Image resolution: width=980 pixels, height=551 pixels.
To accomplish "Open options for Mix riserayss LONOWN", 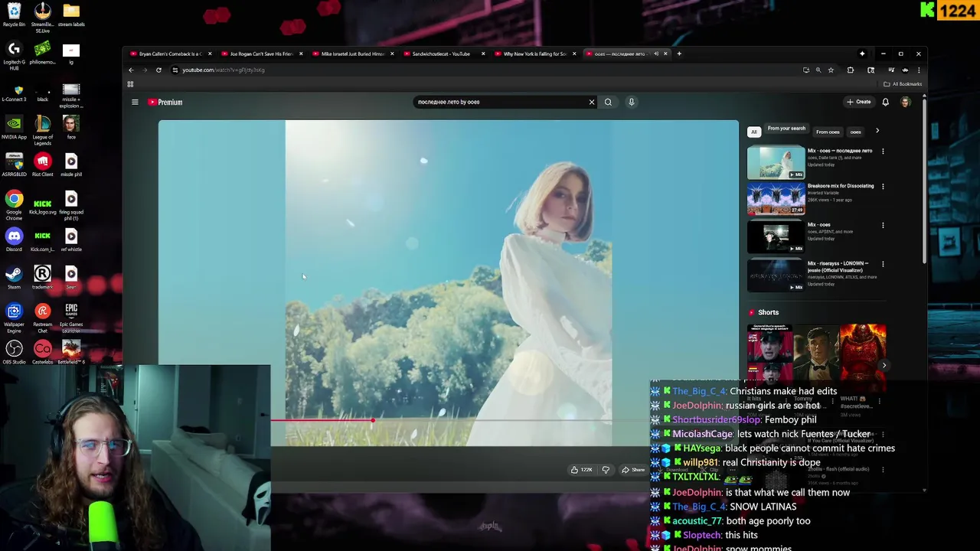I will [x=883, y=264].
